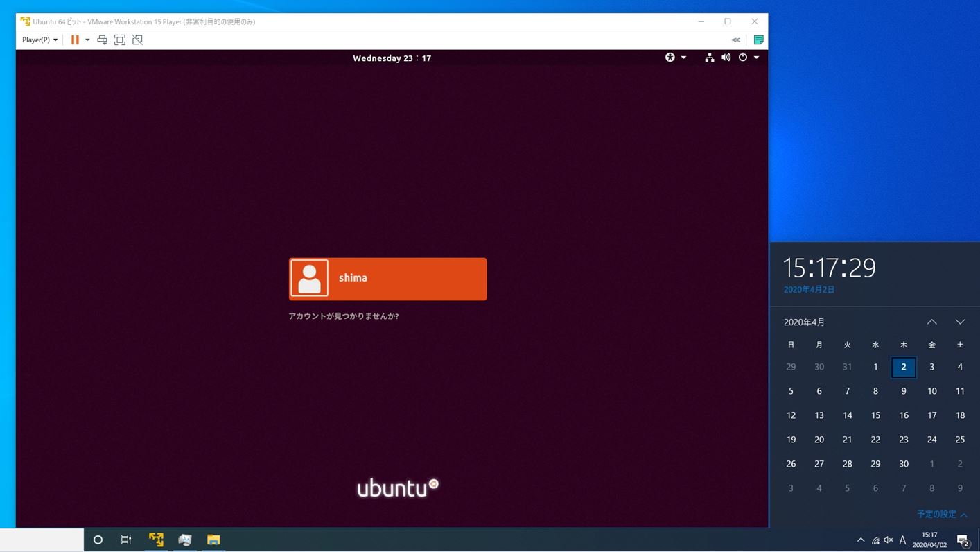The height and width of the screenshot is (552, 980).
Task: Enter full screen mode in VMware Player
Action: (120, 40)
